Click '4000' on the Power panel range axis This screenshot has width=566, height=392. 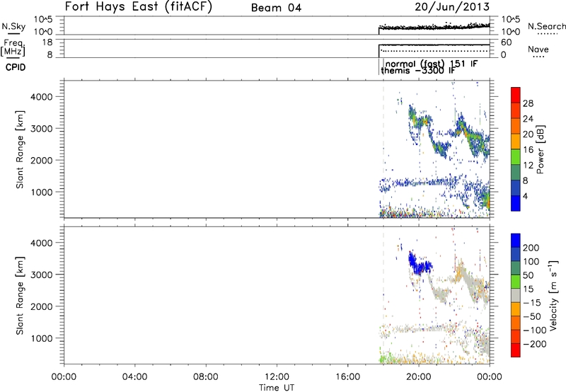pos(42,97)
